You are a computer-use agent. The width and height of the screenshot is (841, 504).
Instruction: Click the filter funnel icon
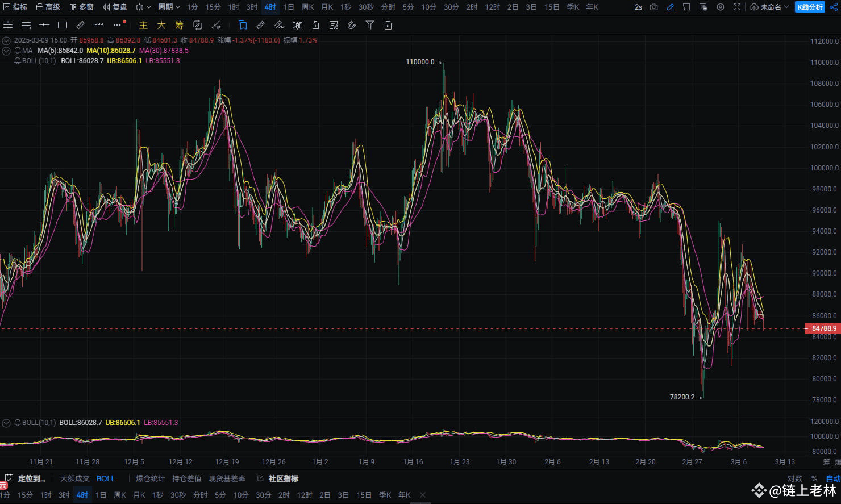point(370,25)
